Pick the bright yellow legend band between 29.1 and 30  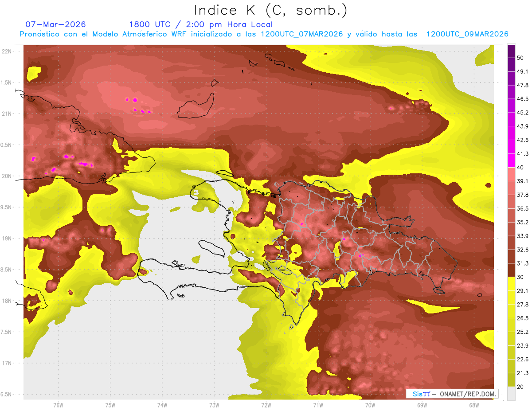point(511,284)
